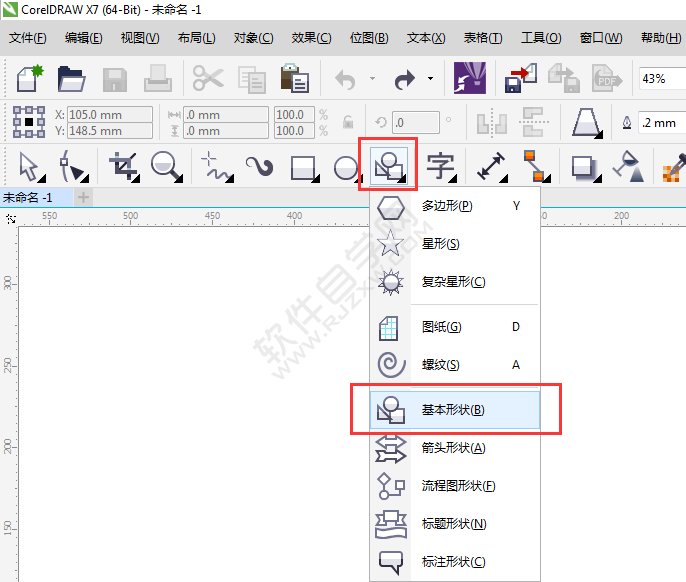Select the Freehand drawing tool
This screenshot has height=582, width=686.
(x=217, y=167)
